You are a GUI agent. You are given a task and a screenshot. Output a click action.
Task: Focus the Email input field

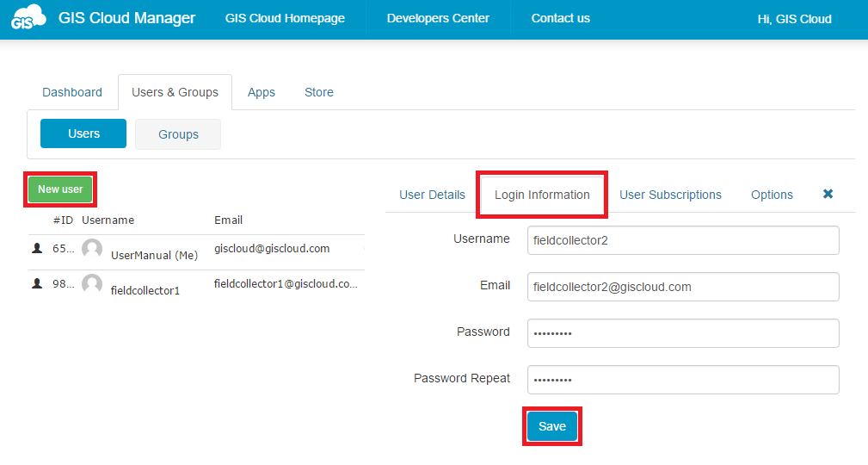[683, 287]
